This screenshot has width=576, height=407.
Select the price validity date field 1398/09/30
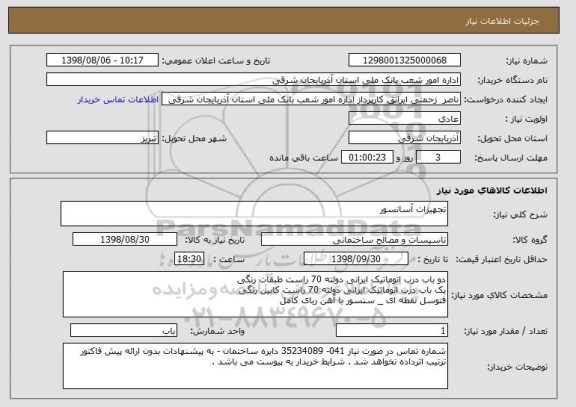tap(356, 259)
